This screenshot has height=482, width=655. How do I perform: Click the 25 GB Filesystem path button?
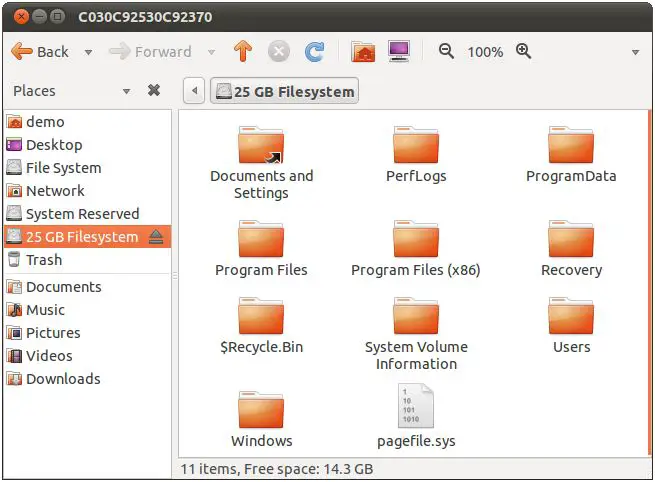[x=285, y=92]
